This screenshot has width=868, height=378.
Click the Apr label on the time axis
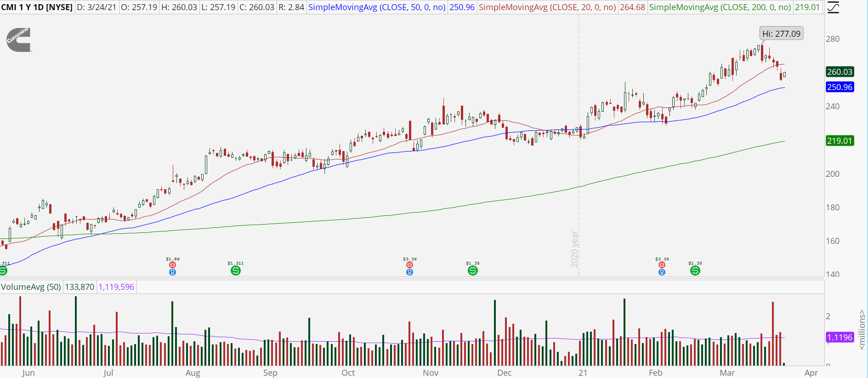click(x=811, y=372)
